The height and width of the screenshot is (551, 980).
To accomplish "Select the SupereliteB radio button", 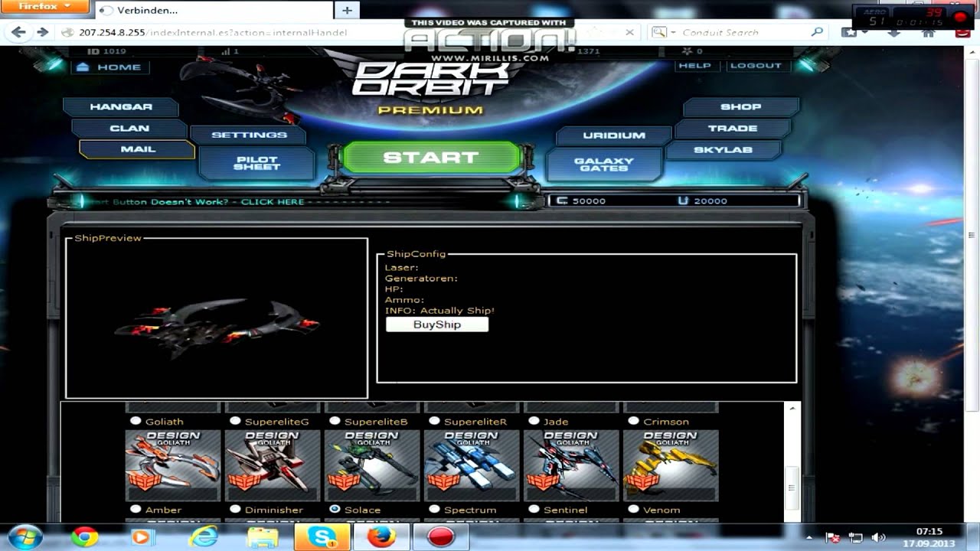I will tap(335, 421).
